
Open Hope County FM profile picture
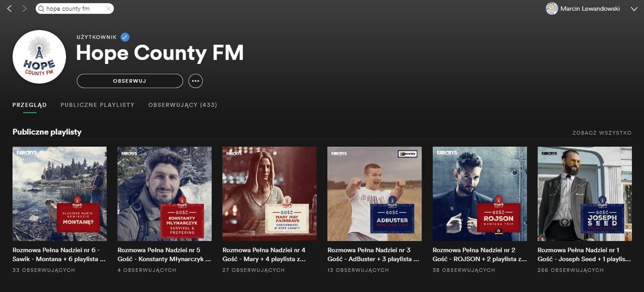(39, 57)
